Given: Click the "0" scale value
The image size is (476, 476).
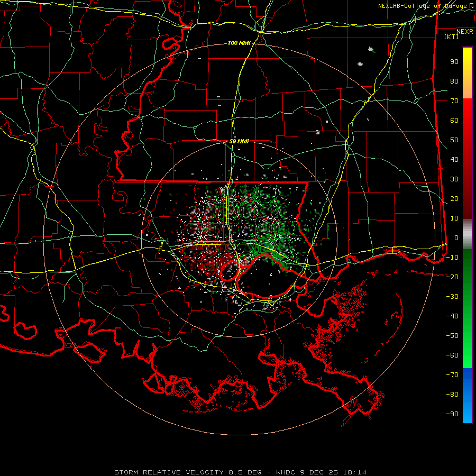Looking at the screenshot, I should click(x=456, y=237).
